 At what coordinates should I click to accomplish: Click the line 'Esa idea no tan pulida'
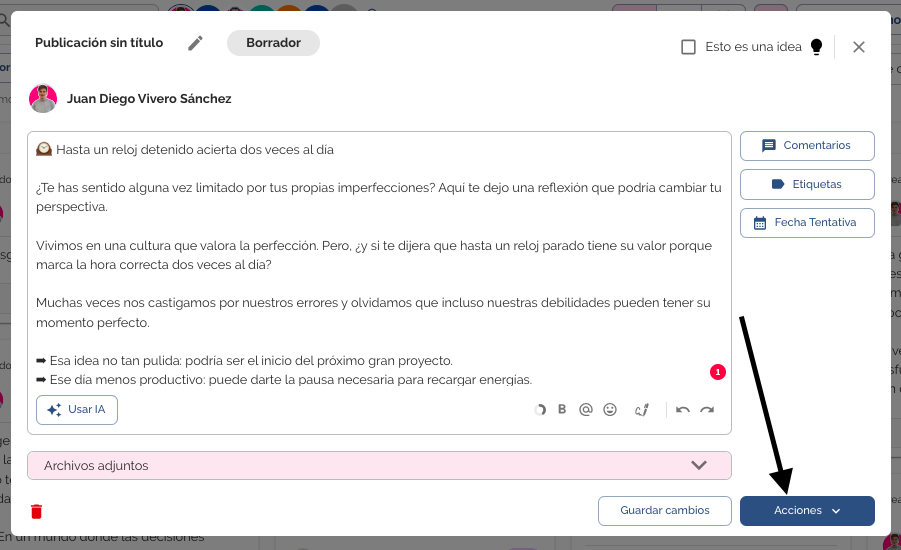click(244, 361)
